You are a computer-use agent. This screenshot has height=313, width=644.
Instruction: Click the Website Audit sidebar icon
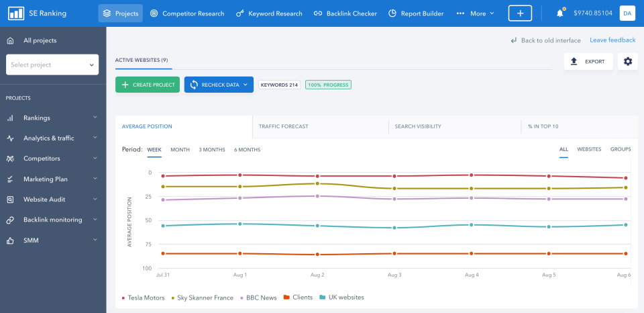(10, 199)
